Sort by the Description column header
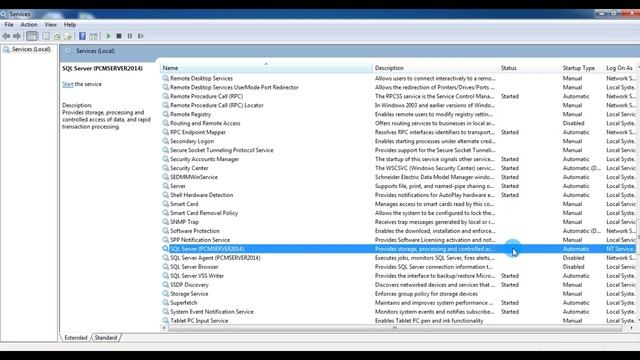This screenshot has width=640, height=360. 436,68
